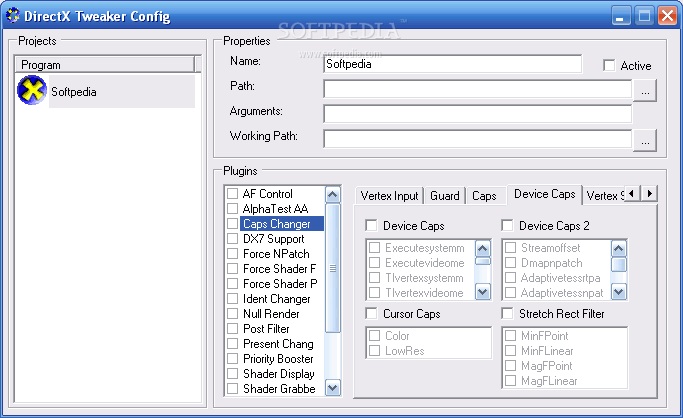The width and height of the screenshot is (683, 418).
Task: Select the Force Shader F plugin name
Action: [x=280, y=269]
